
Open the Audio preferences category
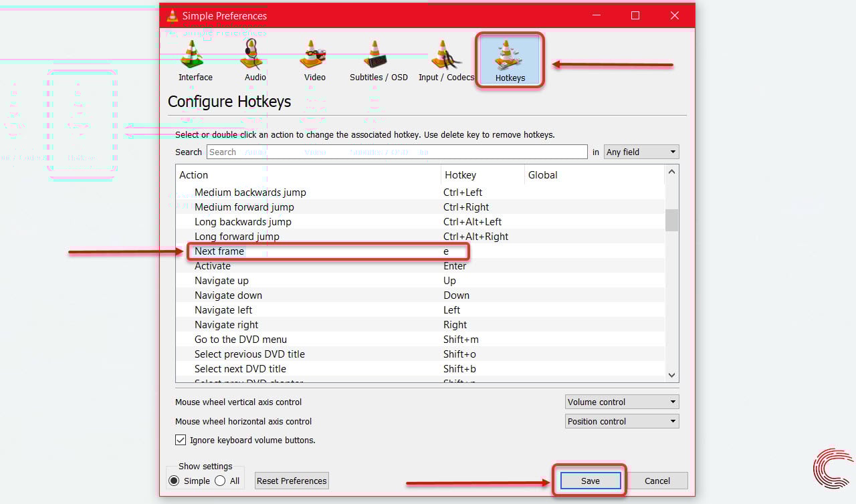point(255,61)
